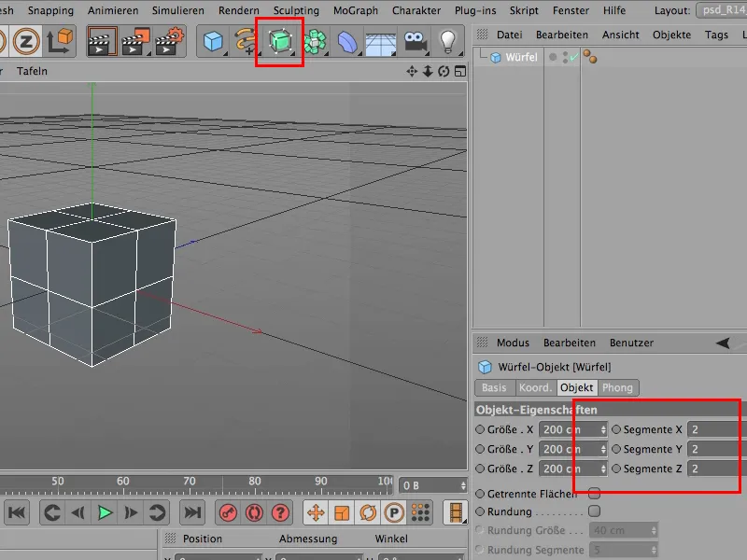
Task: Click the Segmente X input field
Action: [717, 429]
